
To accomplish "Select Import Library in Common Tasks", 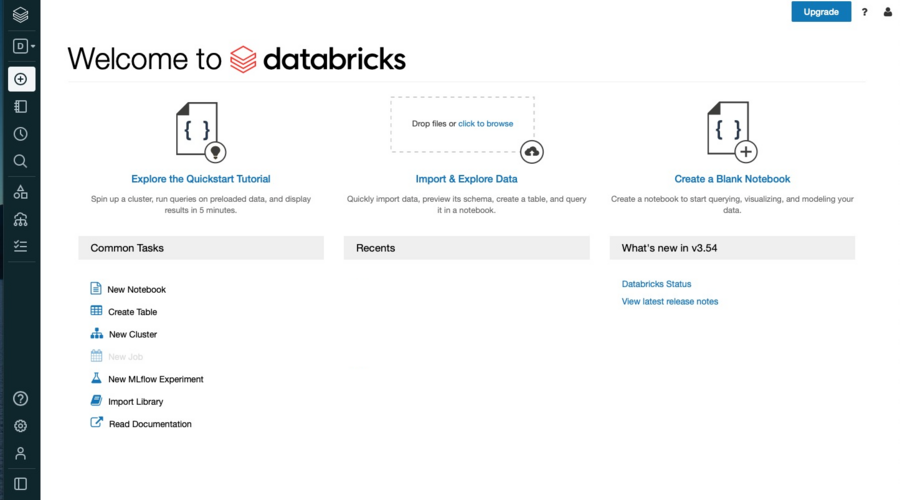I will [135, 402].
